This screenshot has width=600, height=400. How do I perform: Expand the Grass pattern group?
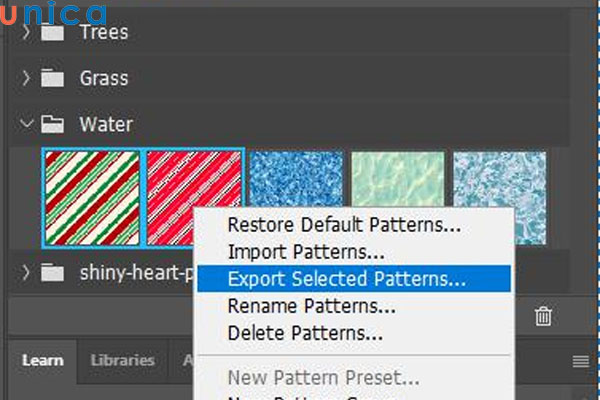(27, 77)
